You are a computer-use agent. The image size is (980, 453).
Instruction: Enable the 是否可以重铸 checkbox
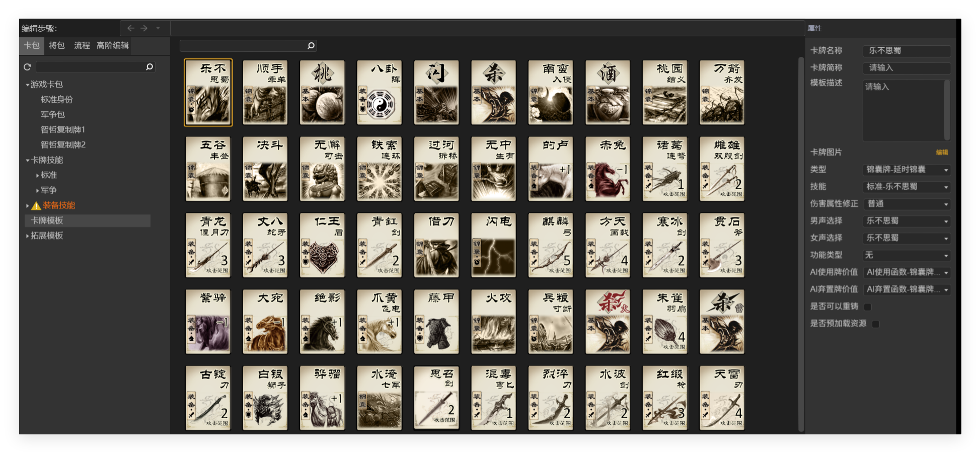click(868, 307)
